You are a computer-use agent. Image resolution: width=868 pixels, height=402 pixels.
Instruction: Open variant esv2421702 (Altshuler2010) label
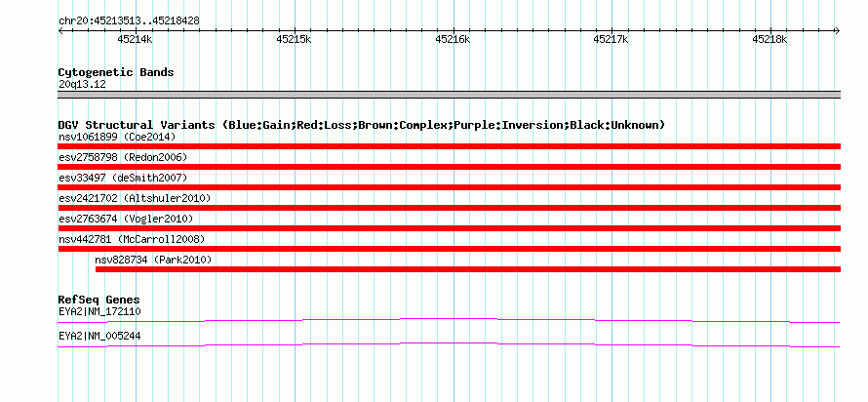[135, 198]
